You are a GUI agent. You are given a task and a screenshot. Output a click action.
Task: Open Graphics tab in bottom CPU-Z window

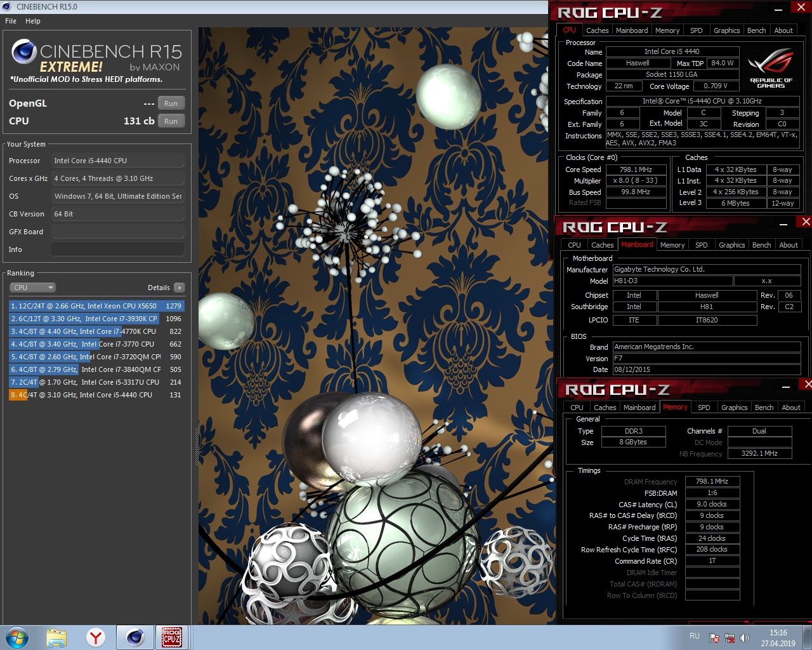(735, 408)
